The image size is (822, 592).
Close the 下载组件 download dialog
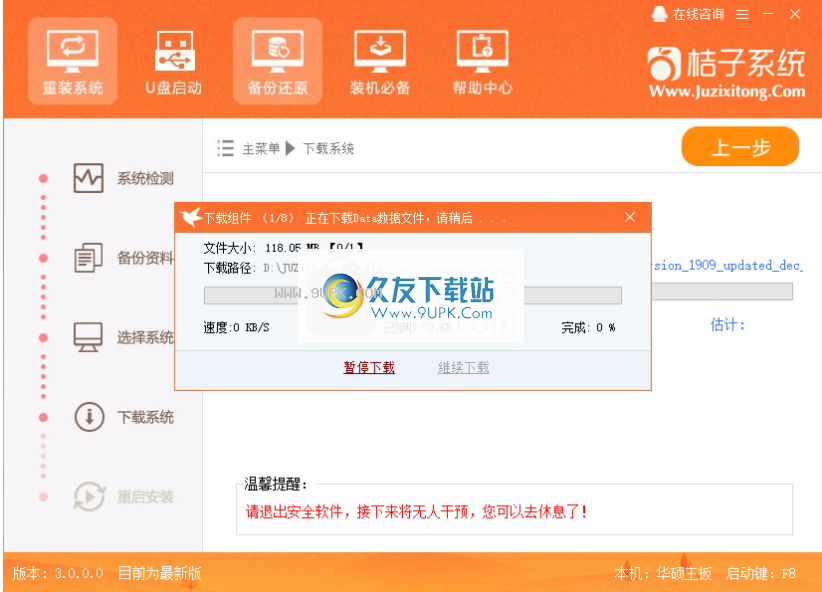(630, 217)
